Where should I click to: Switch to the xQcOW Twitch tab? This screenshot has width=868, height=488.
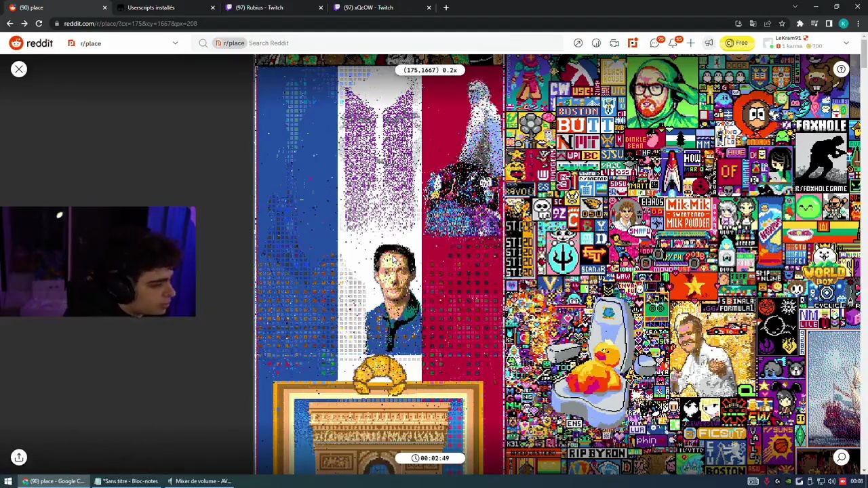coord(382,7)
